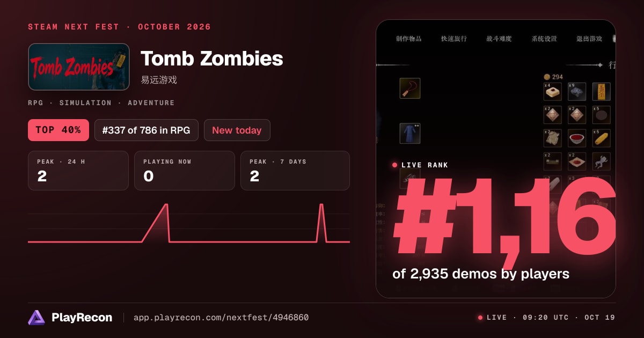Viewport: 644px width, 338px height.
Task: Open the 战斗难度 combat difficulty menu
Action: 499,39
